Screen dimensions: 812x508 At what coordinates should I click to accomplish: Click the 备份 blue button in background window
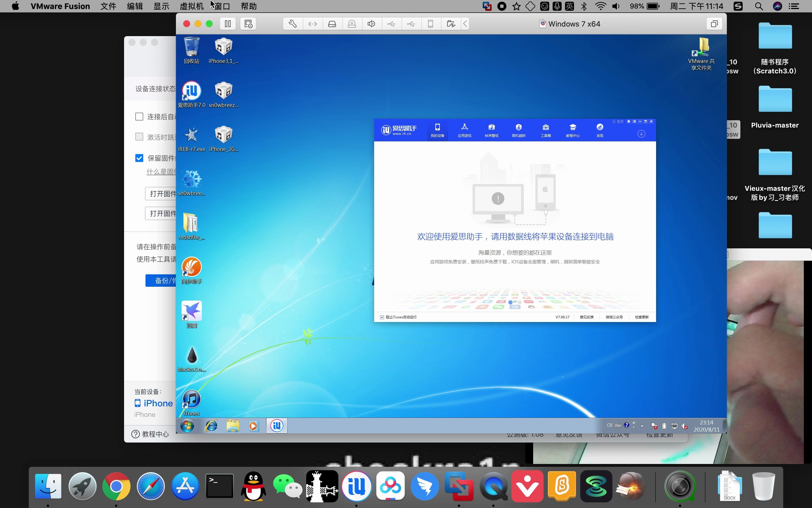click(x=161, y=281)
